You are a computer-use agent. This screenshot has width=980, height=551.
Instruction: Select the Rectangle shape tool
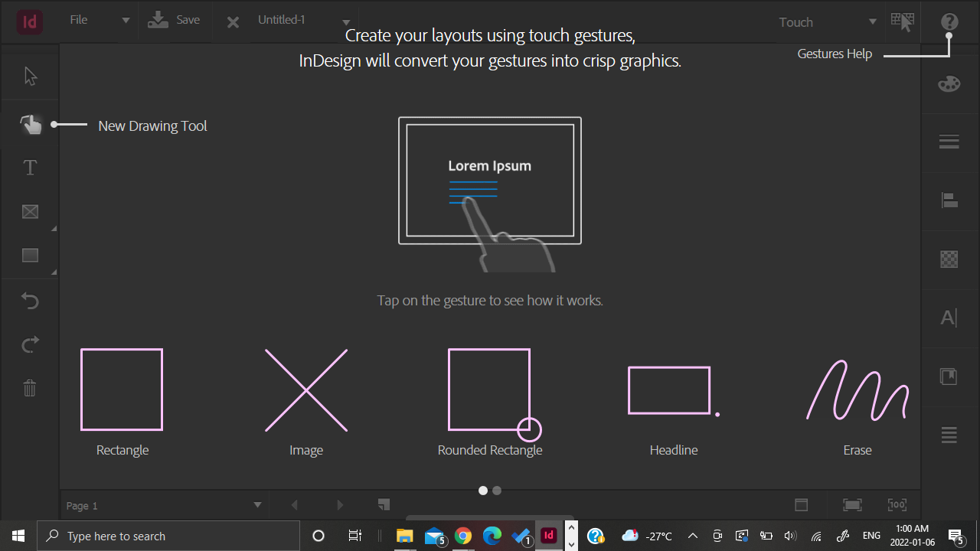[29, 255]
